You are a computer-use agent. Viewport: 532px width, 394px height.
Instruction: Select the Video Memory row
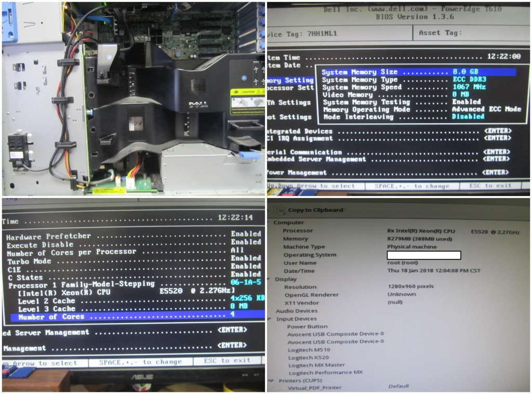tap(396, 95)
